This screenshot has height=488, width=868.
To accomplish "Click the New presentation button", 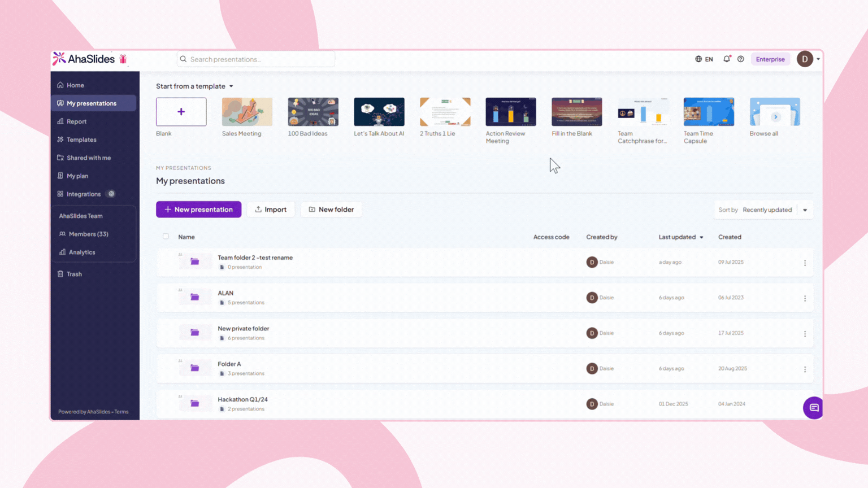I will tap(198, 210).
